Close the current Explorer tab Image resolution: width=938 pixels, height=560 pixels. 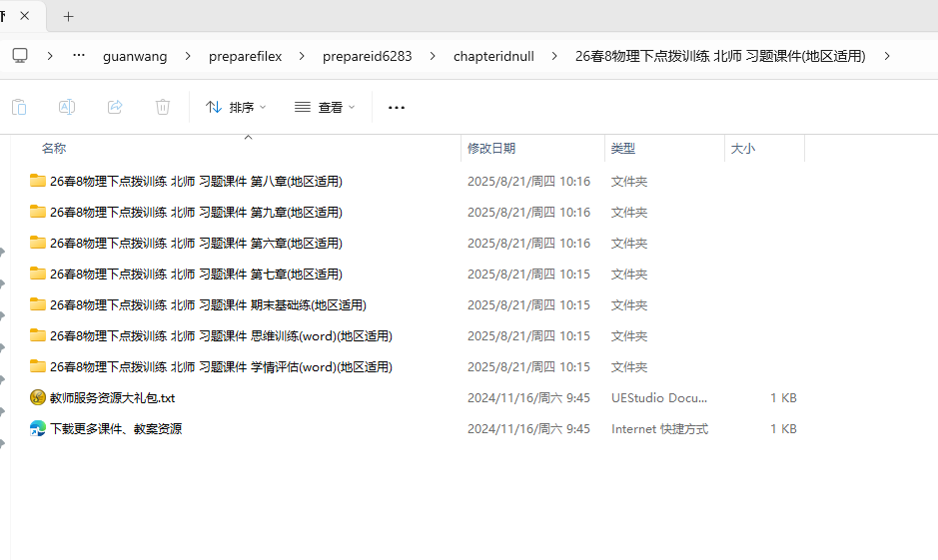point(25,16)
